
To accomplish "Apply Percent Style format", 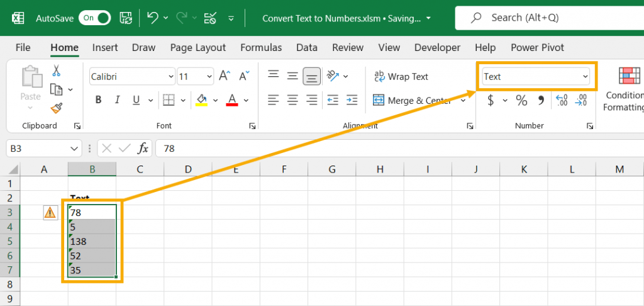I will 521,100.
